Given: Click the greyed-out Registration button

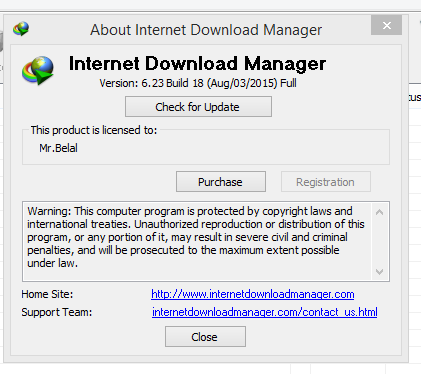Looking at the screenshot, I should click(326, 182).
